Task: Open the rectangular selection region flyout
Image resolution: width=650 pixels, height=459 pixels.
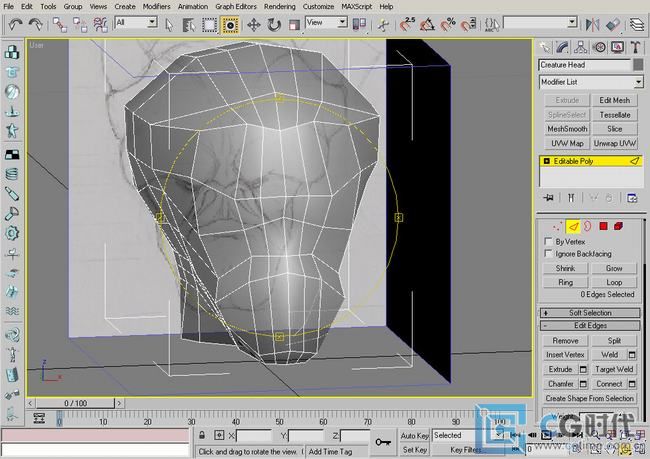Action: (x=210, y=25)
